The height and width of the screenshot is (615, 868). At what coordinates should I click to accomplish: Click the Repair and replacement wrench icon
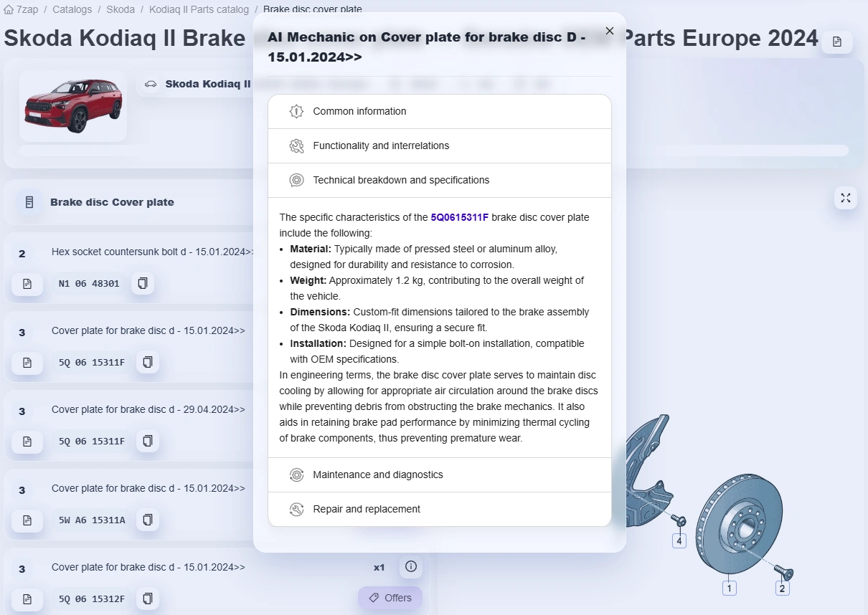(296, 510)
